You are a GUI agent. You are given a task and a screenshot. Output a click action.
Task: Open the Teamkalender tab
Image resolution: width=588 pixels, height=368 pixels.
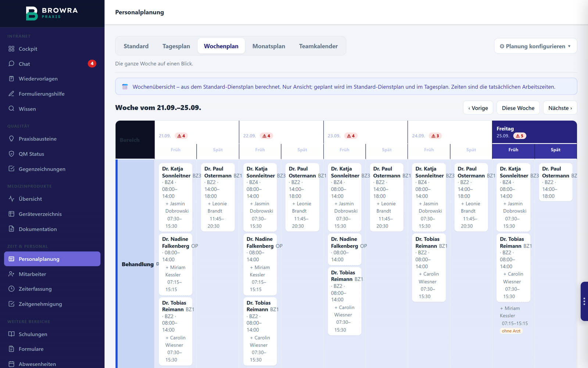click(318, 46)
